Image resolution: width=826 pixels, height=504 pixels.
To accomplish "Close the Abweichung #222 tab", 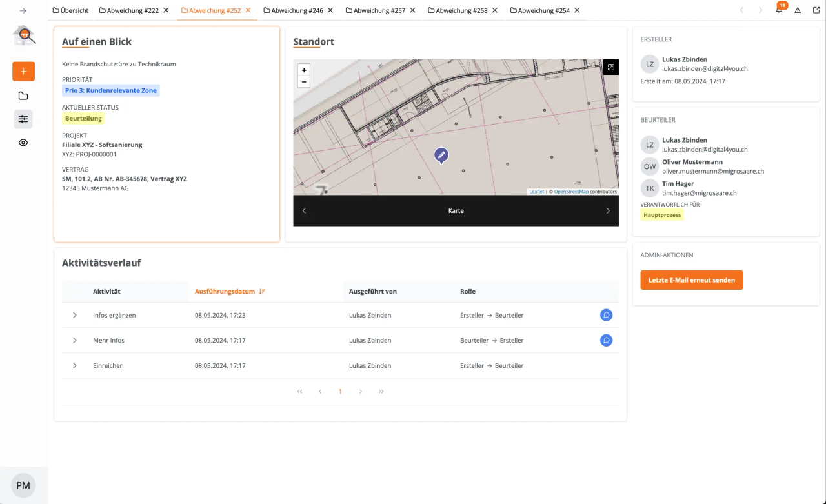I will (x=166, y=10).
